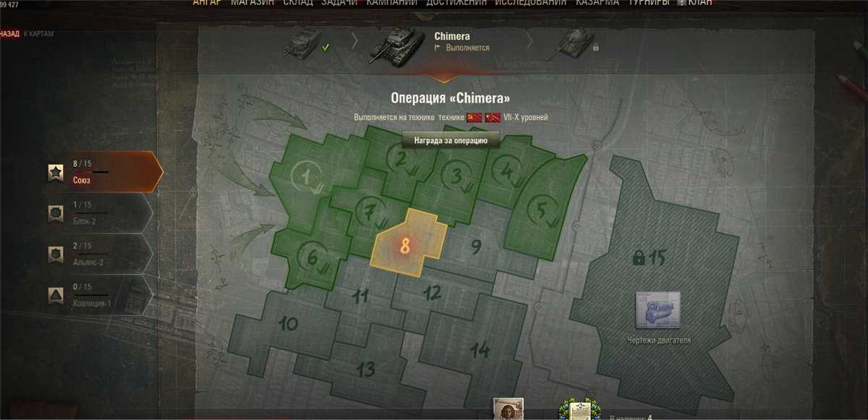The width and height of the screenshot is (868, 420).
Task: Open the ИССЛЕДОВАНИЯ menu item
Action: pyautogui.click(x=531, y=3)
